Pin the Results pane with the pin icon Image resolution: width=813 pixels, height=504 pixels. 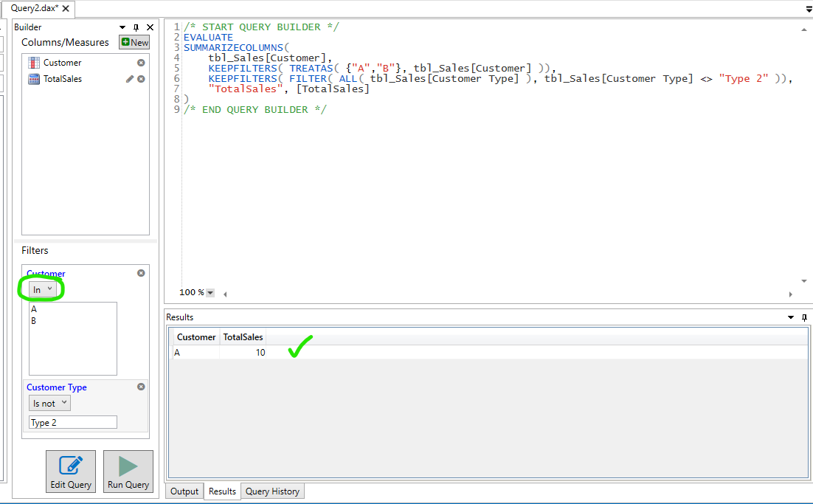(803, 317)
